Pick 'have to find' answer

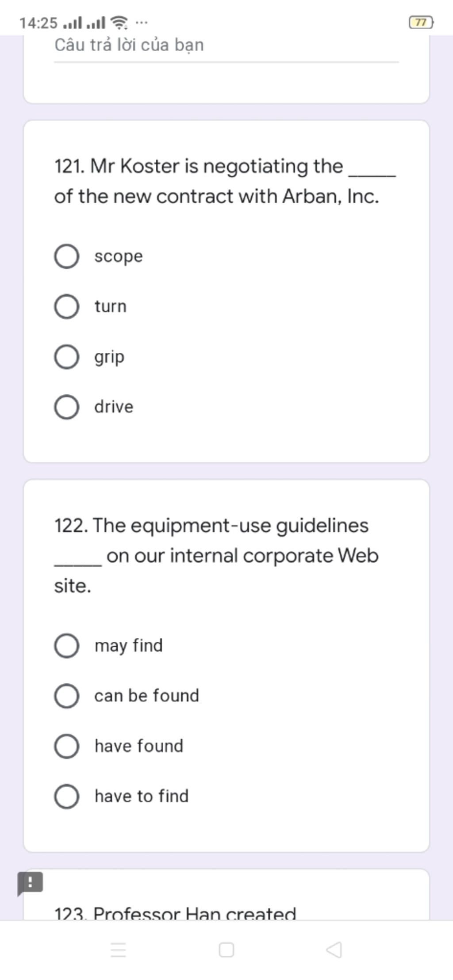click(x=67, y=796)
